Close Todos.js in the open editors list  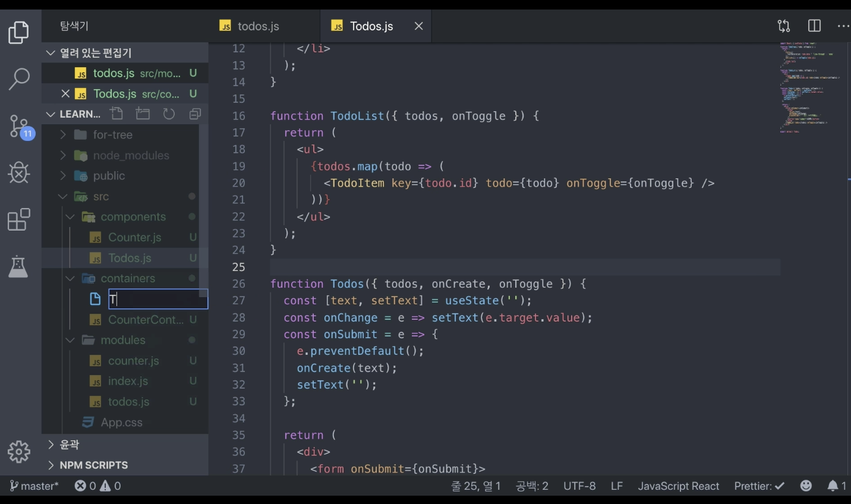[x=65, y=94]
